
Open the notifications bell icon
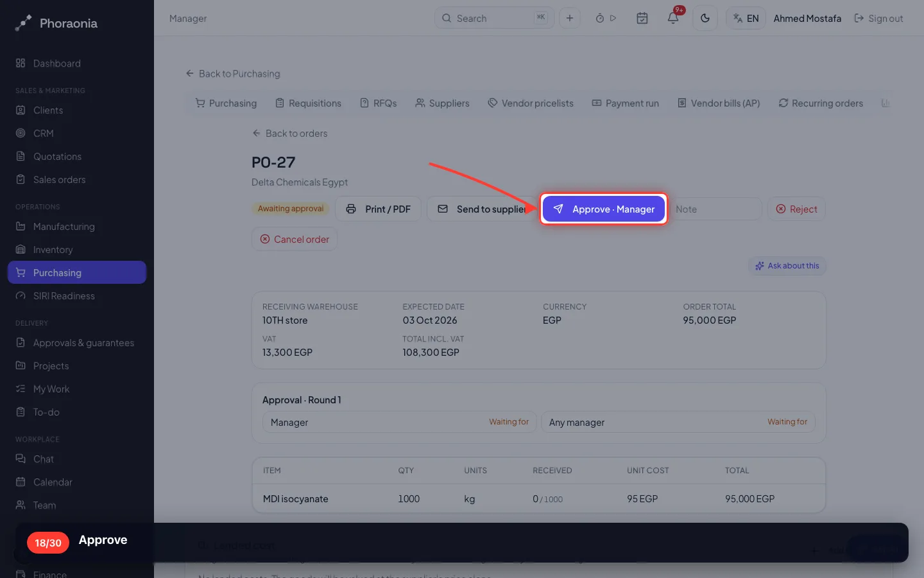(672, 18)
